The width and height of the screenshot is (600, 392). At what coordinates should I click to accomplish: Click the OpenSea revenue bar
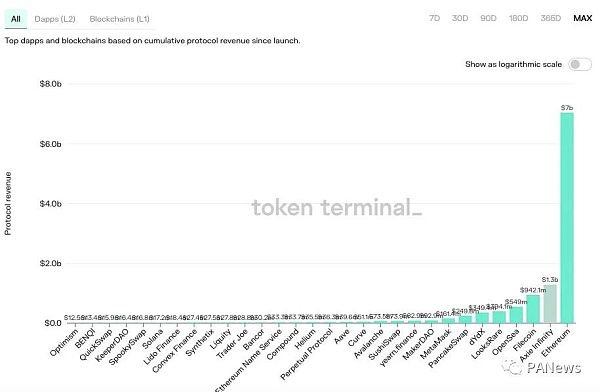516,315
